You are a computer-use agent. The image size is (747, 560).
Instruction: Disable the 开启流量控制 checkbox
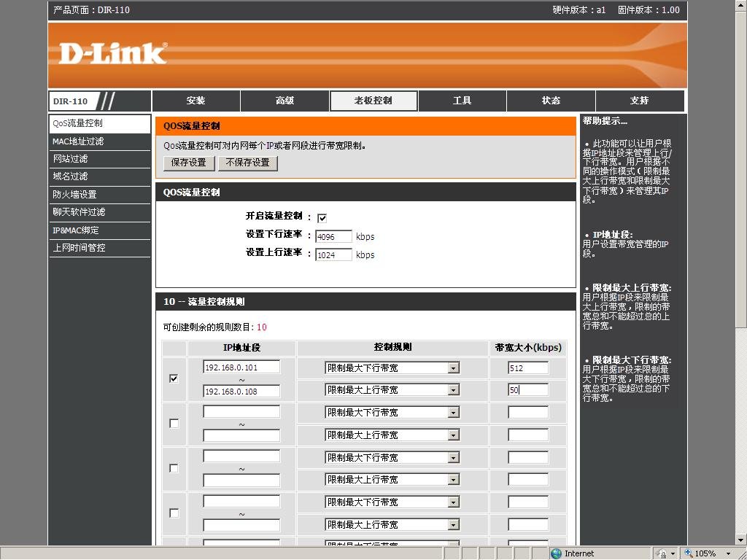point(322,217)
